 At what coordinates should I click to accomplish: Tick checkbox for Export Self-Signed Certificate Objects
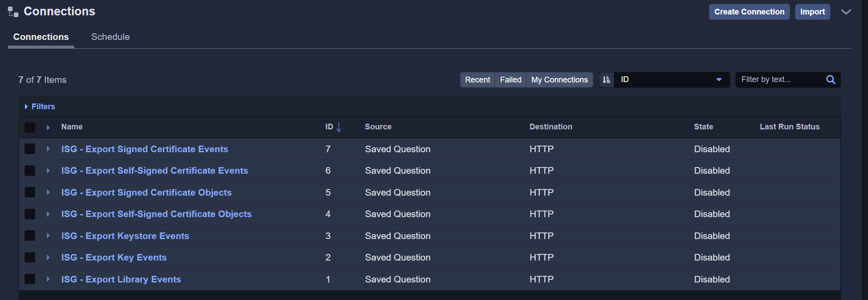[x=30, y=214]
